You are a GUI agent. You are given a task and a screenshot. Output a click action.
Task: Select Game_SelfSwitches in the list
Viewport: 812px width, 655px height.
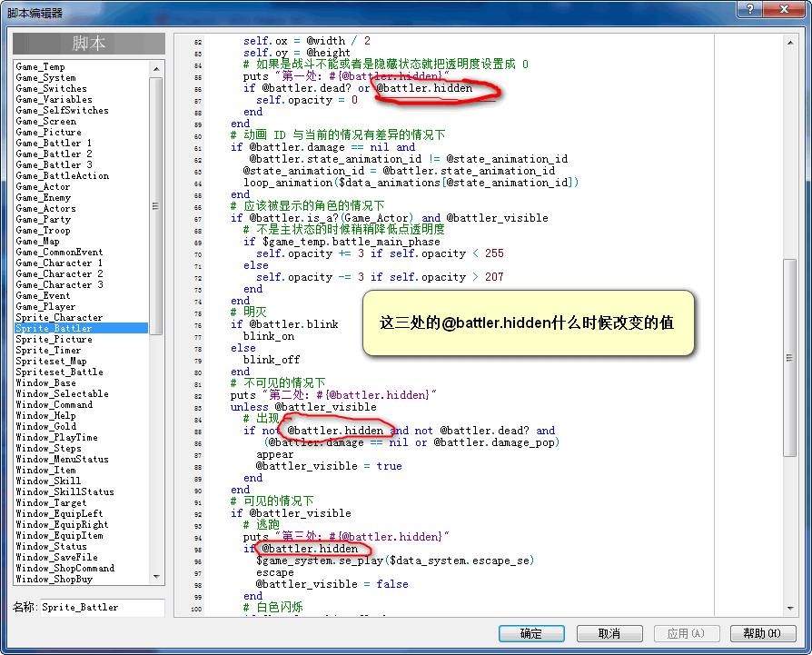[62, 110]
